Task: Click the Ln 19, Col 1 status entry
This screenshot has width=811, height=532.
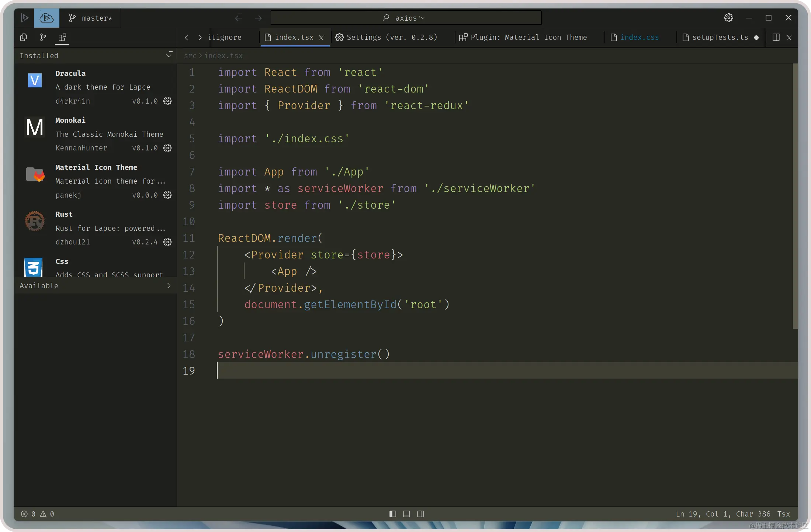Action: point(723,514)
